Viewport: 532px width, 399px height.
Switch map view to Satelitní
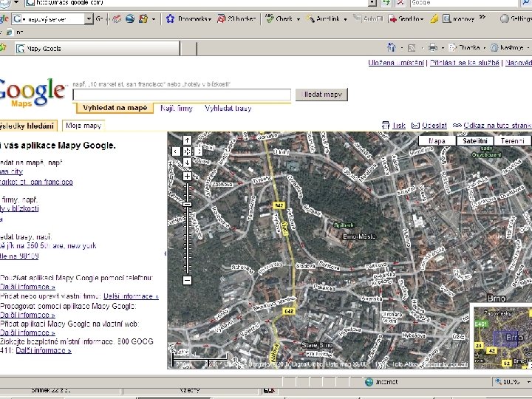click(474, 140)
